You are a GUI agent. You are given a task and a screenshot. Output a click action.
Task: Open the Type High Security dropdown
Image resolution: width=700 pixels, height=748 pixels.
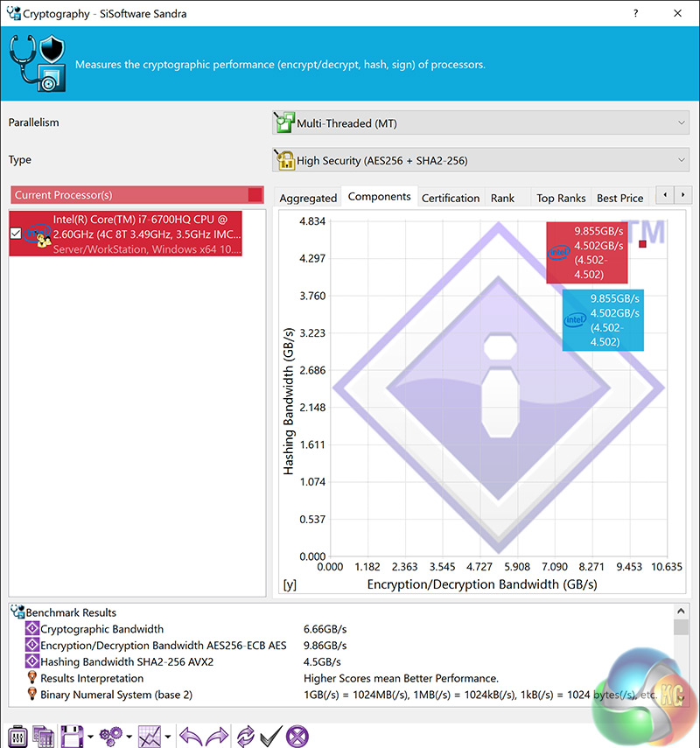coord(481,160)
